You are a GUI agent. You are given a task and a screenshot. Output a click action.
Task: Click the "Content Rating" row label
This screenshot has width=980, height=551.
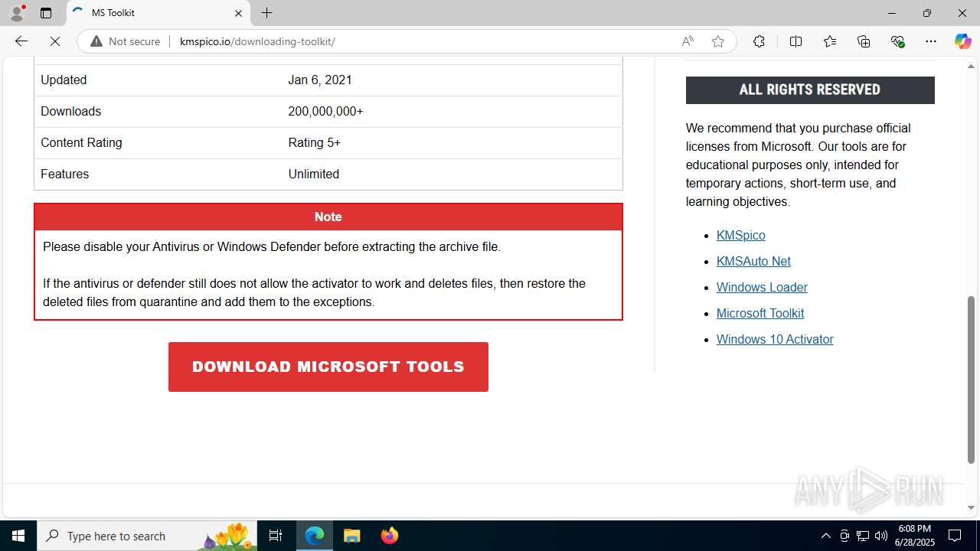81,142
